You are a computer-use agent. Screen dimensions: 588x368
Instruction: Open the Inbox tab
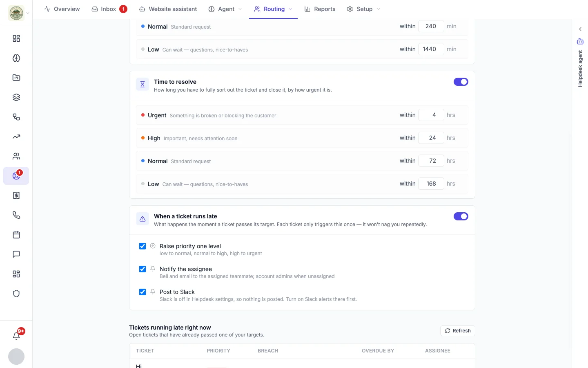click(109, 9)
